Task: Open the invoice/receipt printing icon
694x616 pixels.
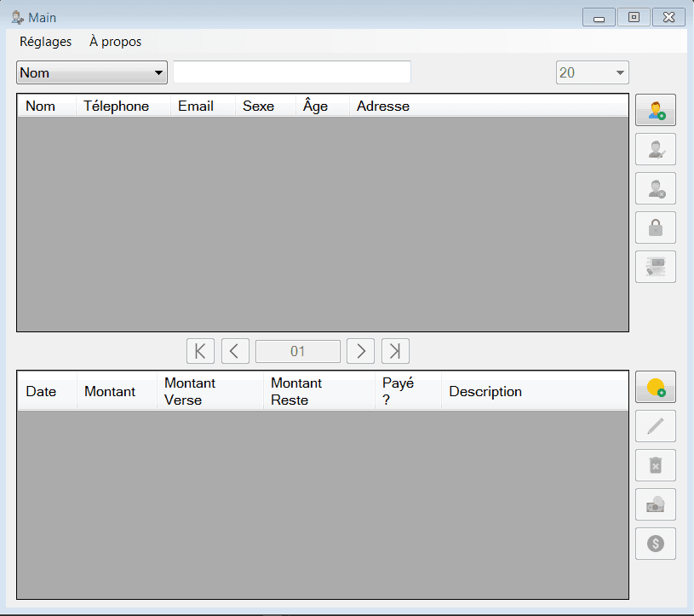Action: 655,267
